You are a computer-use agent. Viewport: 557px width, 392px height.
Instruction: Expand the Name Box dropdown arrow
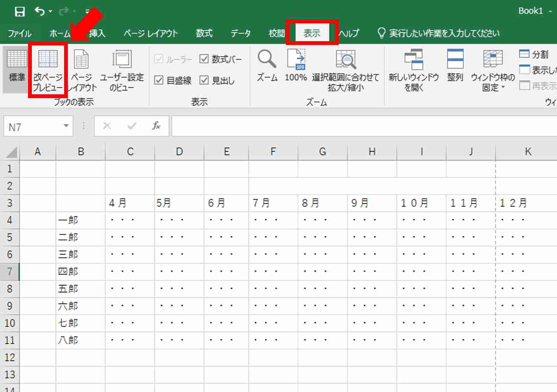pyautogui.click(x=66, y=126)
